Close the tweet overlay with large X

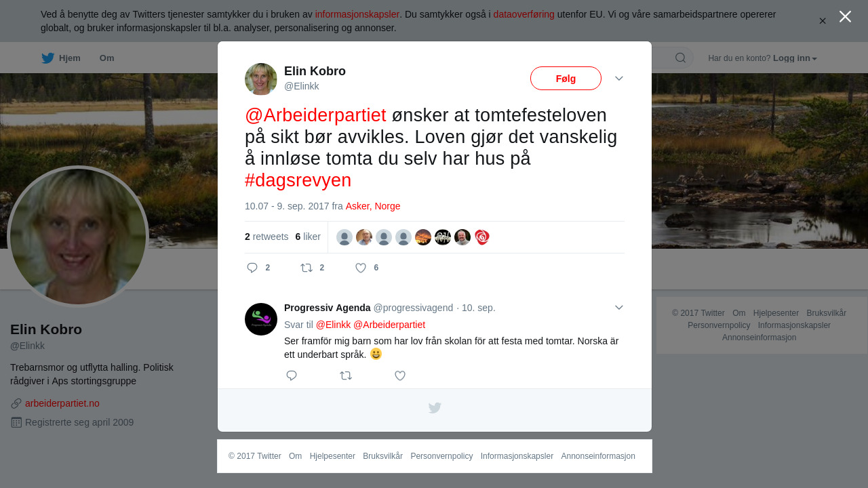click(x=845, y=16)
